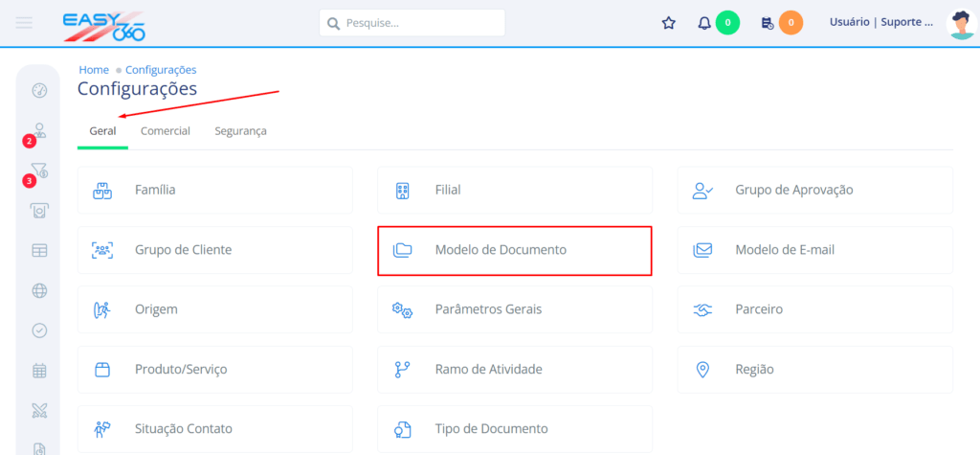Open favorites with the star icon

coord(669,23)
